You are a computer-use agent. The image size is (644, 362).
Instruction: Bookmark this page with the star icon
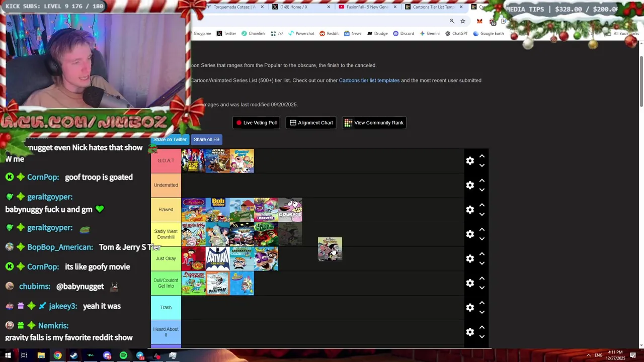(x=463, y=21)
